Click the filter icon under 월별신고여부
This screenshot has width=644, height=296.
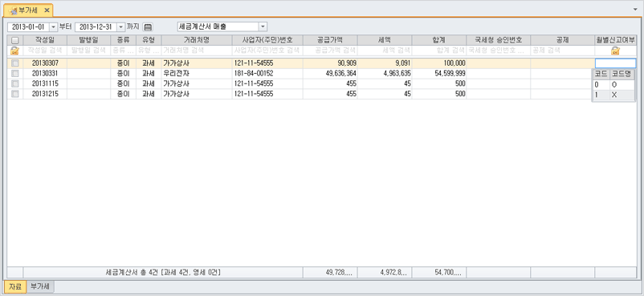615,51
